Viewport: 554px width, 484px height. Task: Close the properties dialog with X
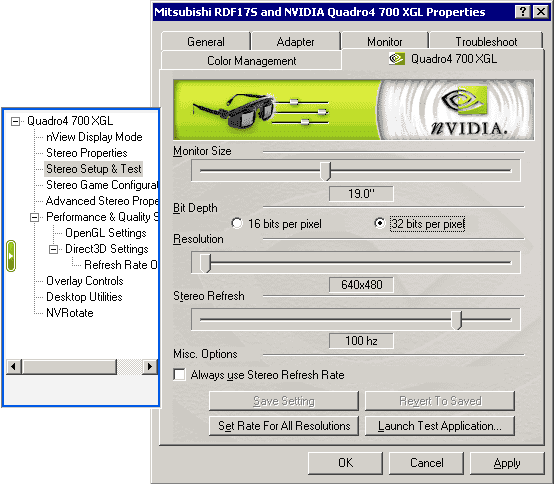click(541, 12)
